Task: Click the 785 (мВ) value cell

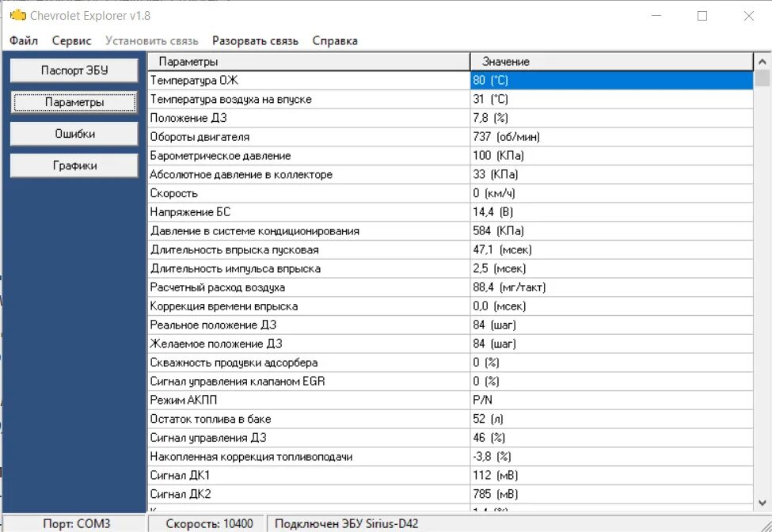Action: [611, 494]
